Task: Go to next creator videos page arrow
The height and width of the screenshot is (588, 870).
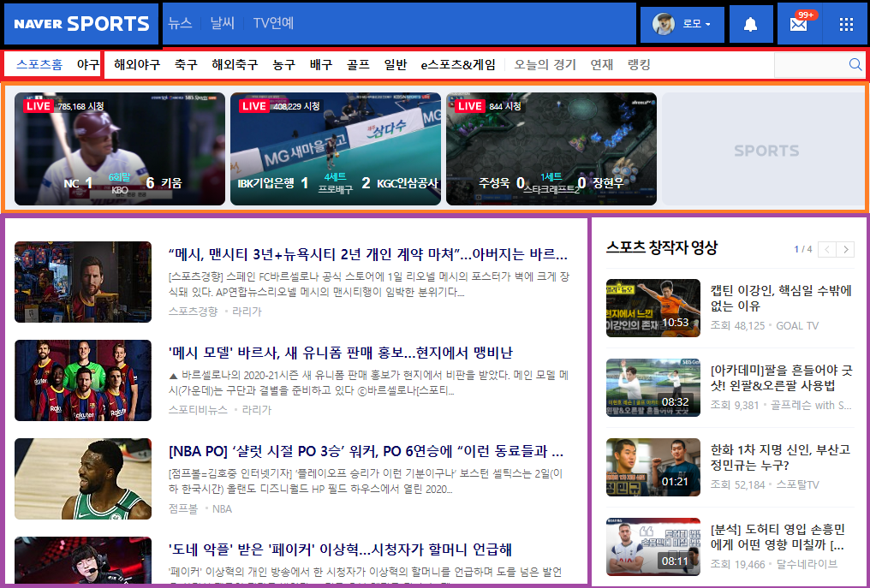Action: point(845,250)
